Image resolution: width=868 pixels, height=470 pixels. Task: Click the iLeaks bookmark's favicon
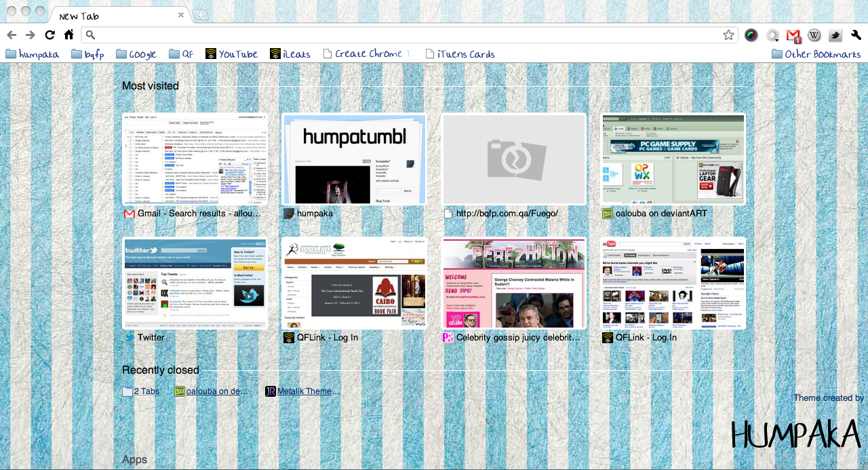275,54
